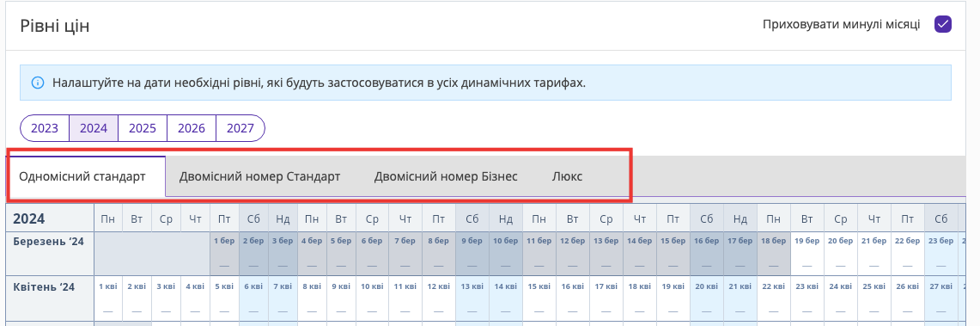Screen dimensions: 980x326
Task: Select the '19 кві' day cell
Action: tap(673, 298)
